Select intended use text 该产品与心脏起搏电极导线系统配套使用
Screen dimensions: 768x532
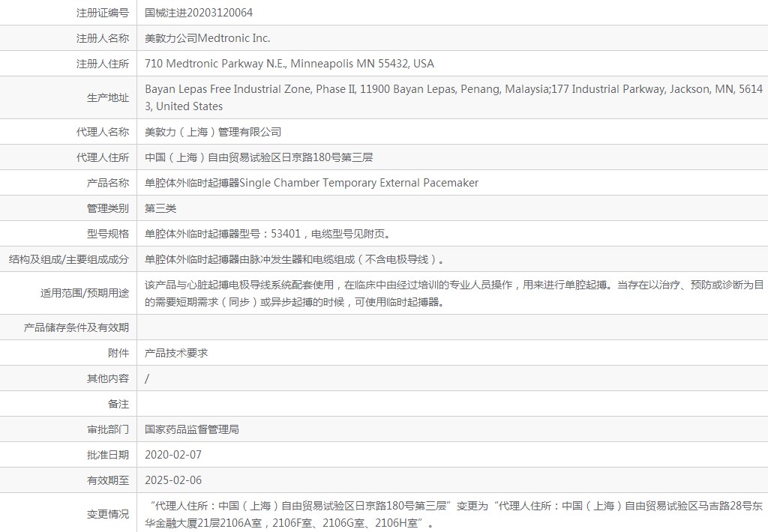[239, 285]
